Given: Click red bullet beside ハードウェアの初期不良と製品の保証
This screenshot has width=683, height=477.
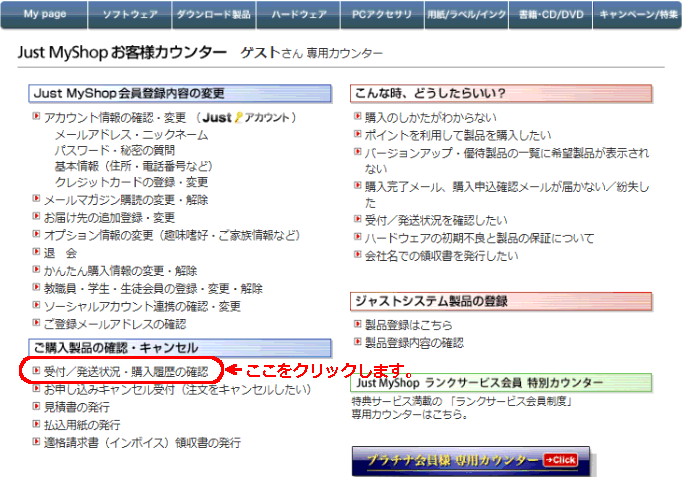Looking at the screenshot, I should tap(358, 237).
